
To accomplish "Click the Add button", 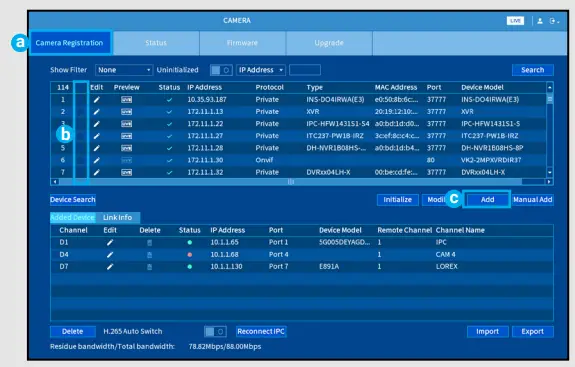I will coord(487,199).
